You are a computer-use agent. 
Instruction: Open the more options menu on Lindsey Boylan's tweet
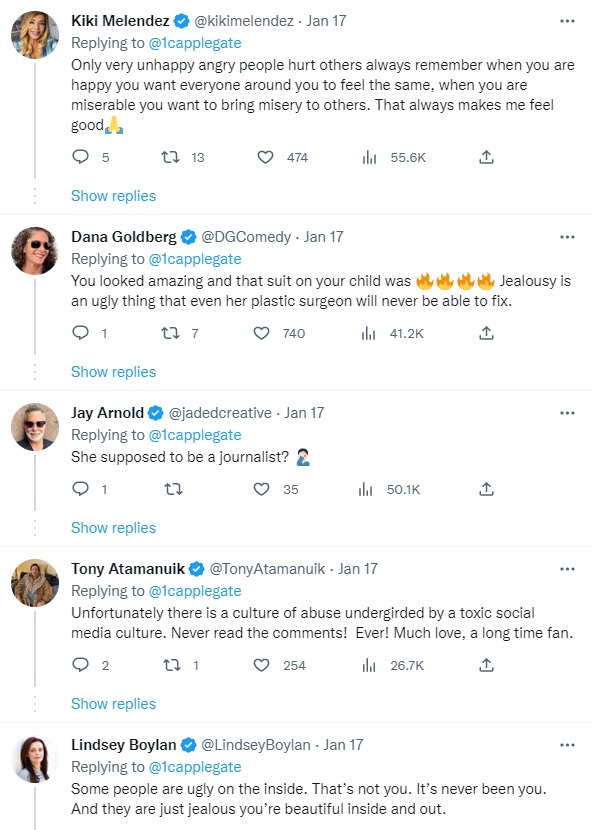[568, 745]
